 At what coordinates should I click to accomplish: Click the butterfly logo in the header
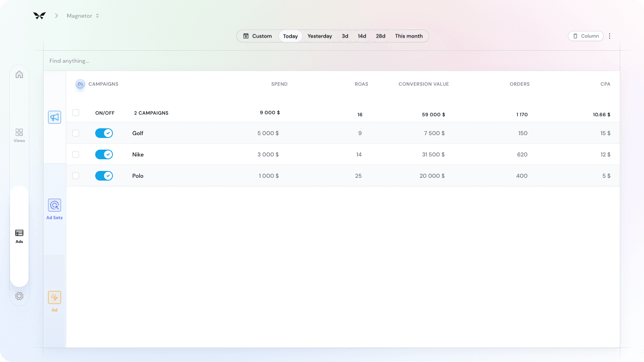click(39, 15)
